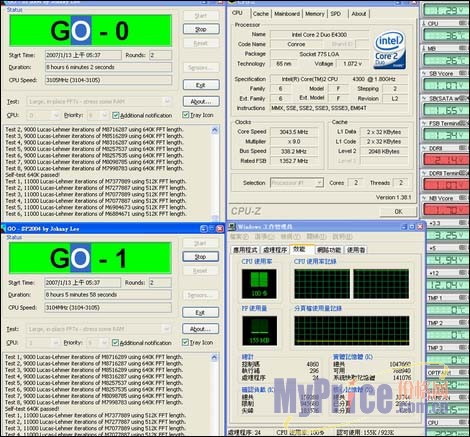Toggle Tray Icon checkbox in the GO-0 window
The image size is (470, 437).
tap(186, 115)
